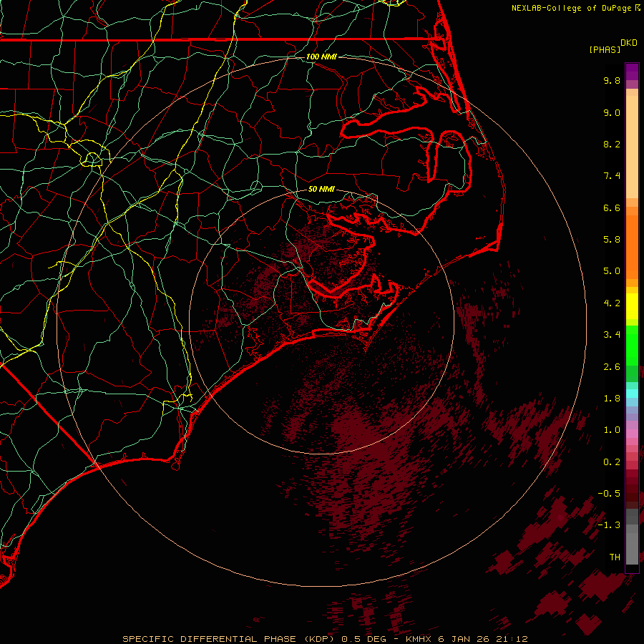Click the gray band at color bar bottom

pos(632,537)
